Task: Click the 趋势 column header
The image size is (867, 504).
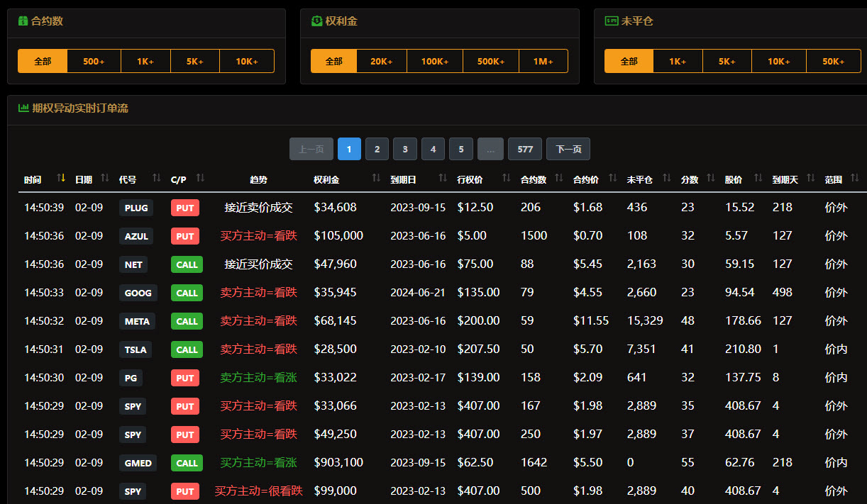Action: coord(259,180)
